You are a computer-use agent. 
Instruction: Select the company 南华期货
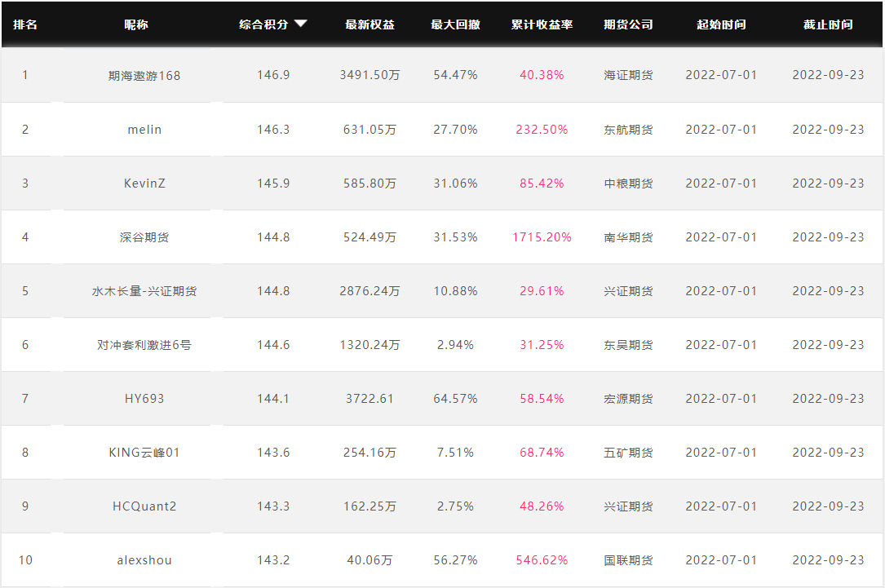[x=628, y=237]
